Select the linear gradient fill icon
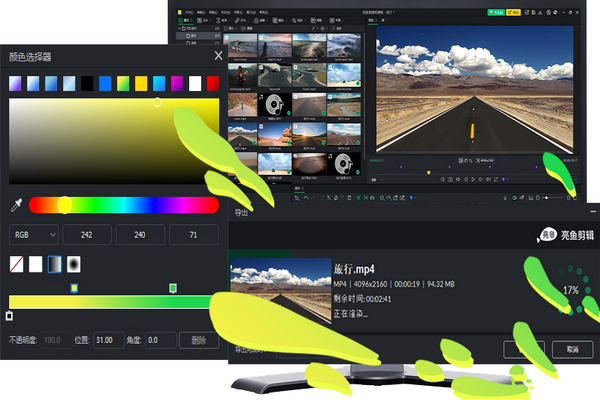600x400 pixels. [55, 264]
